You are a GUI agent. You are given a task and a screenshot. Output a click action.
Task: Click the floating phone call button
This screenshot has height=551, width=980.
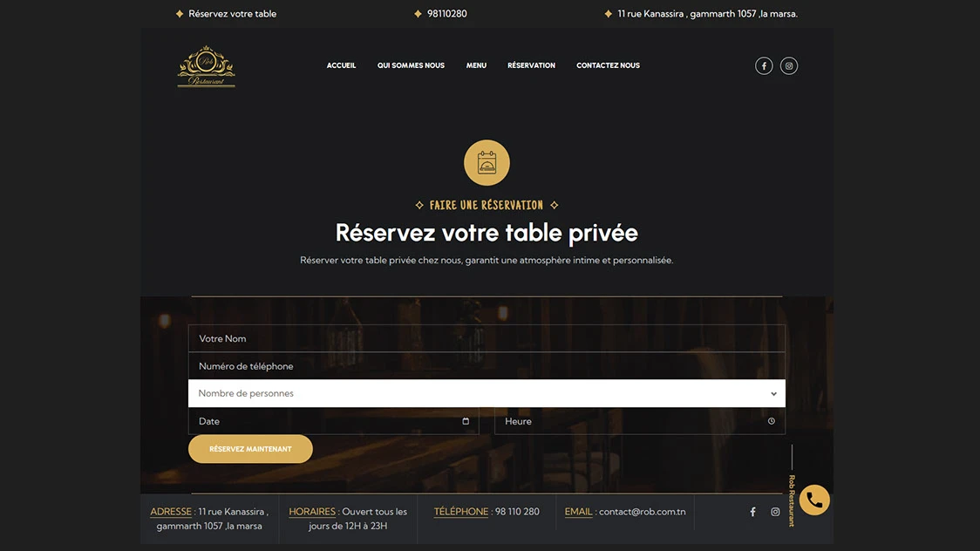click(x=814, y=500)
